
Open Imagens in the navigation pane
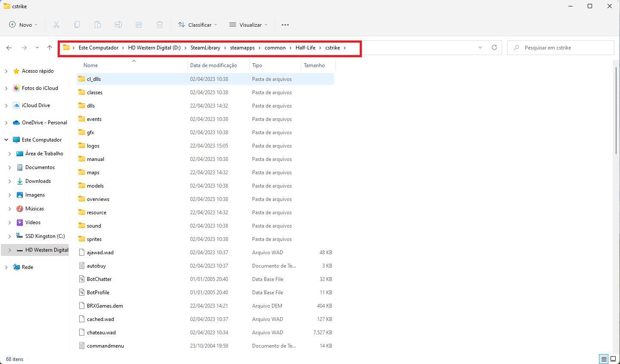(35, 195)
